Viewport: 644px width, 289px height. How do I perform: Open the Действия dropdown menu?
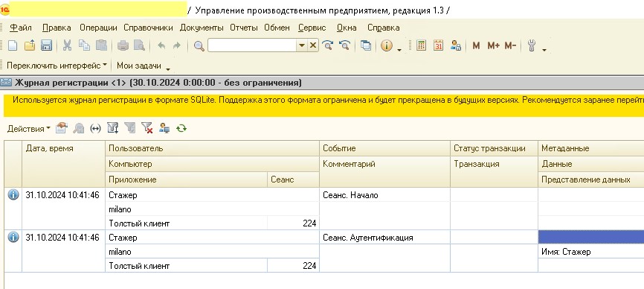(x=28, y=129)
